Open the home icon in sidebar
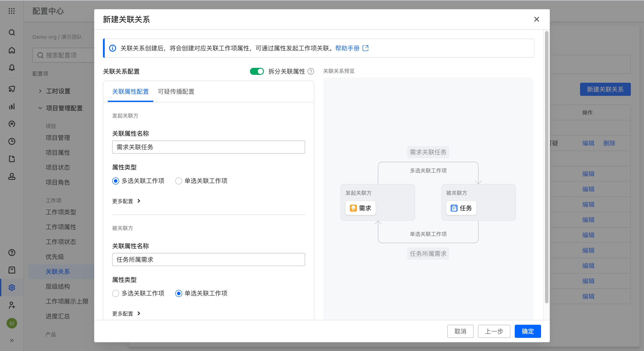This screenshot has width=644, height=351. tap(11, 50)
